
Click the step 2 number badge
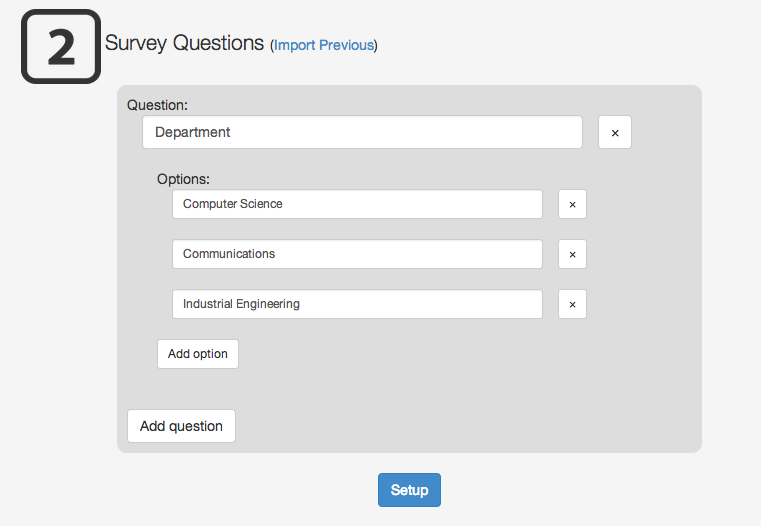tap(61, 46)
